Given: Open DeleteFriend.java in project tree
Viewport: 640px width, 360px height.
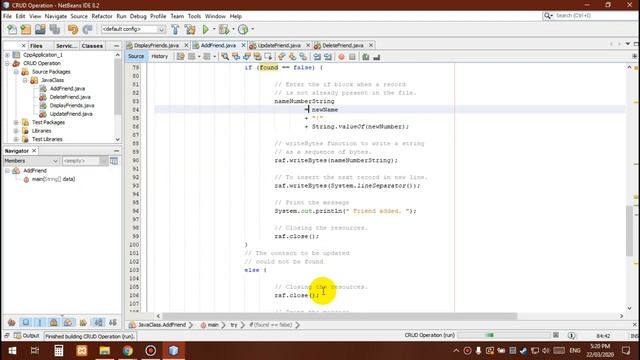Looking at the screenshot, I should tap(70, 97).
